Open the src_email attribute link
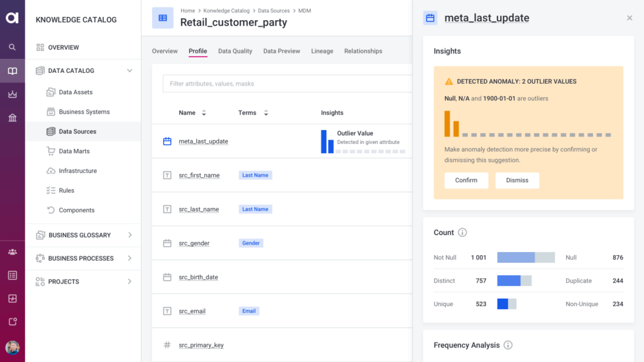Image resolution: width=644 pixels, height=362 pixels. [x=192, y=311]
